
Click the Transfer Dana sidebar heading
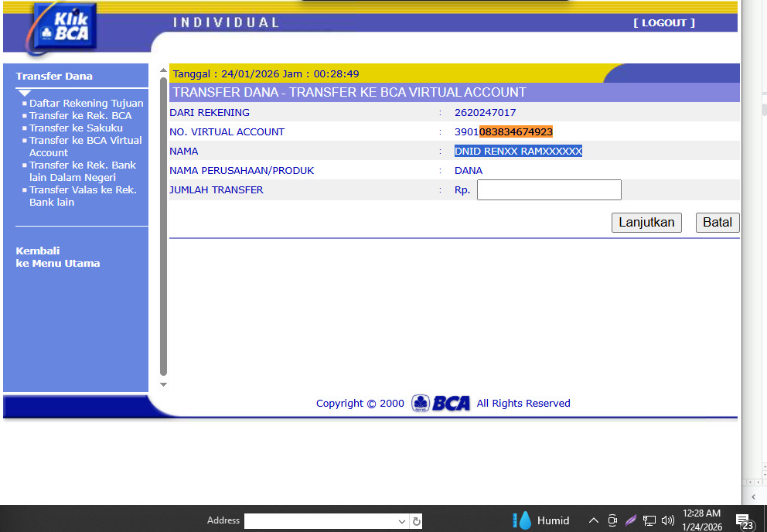click(54, 76)
